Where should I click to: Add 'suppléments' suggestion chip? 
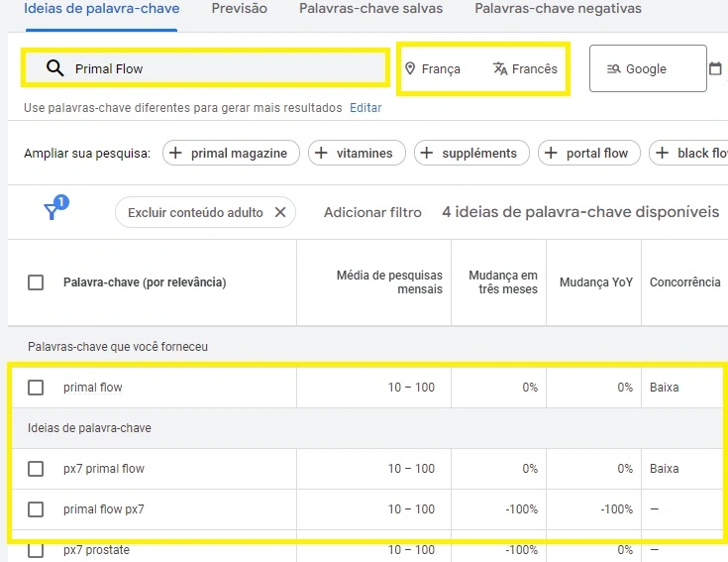point(471,153)
